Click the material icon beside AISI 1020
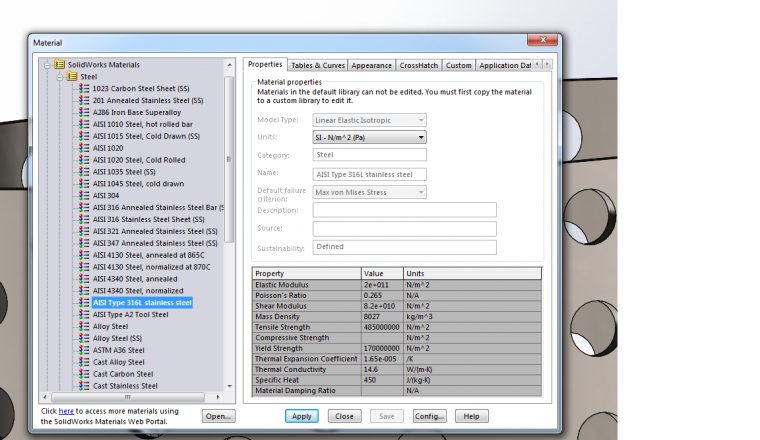The image size is (760, 440). tap(84, 148)
